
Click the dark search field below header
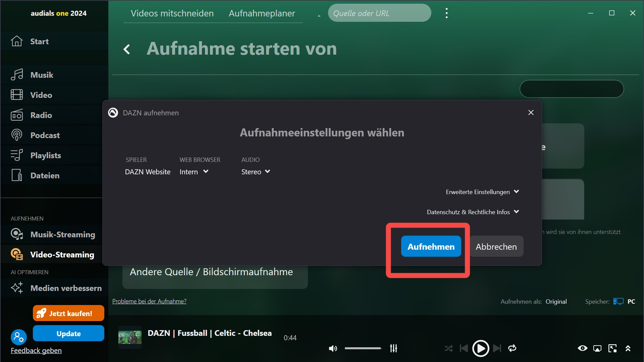click(572, 89)
